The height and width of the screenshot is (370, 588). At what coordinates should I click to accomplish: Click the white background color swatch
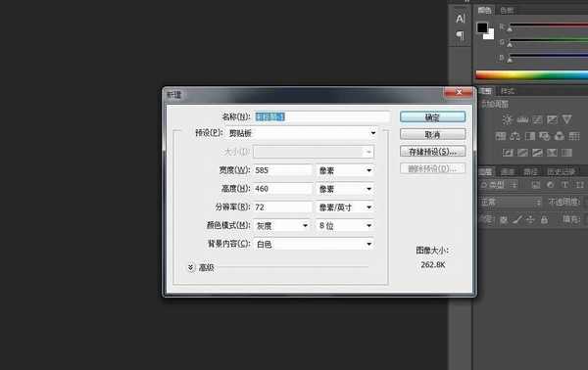point(489,35)
